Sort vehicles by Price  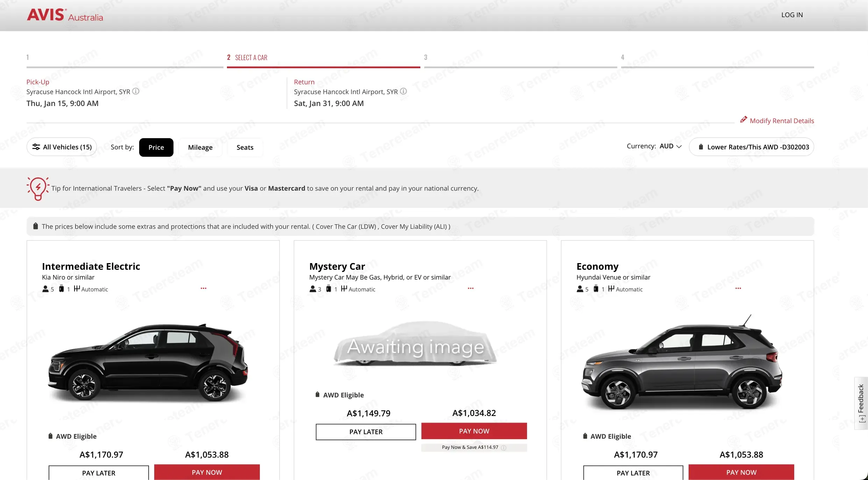[156, 147]
